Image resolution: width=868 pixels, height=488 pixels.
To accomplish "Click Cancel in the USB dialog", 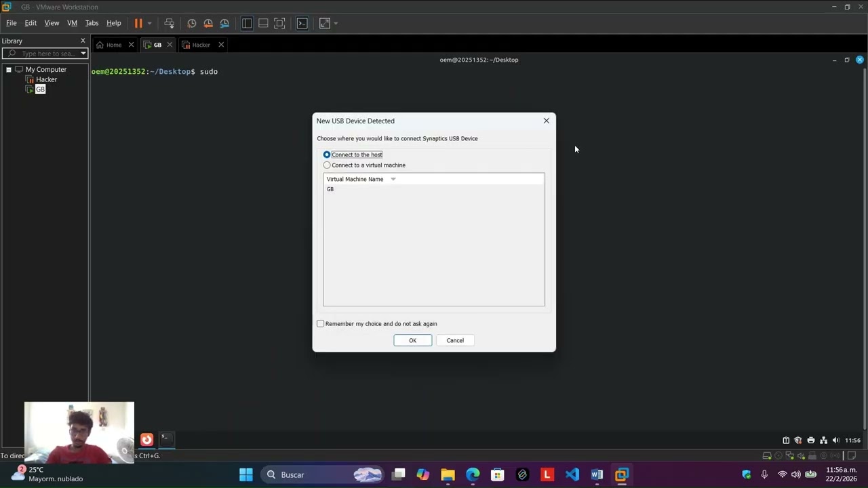I will click(455, 340).
